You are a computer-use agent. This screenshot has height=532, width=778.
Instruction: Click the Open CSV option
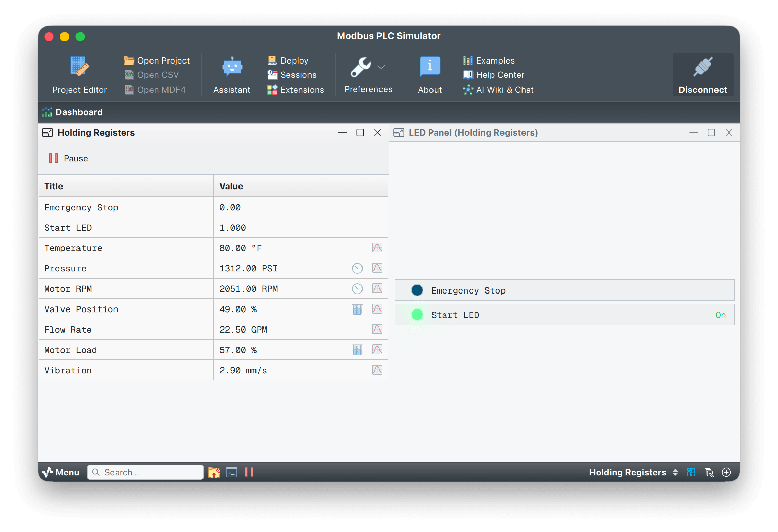[x=152, y=75]
